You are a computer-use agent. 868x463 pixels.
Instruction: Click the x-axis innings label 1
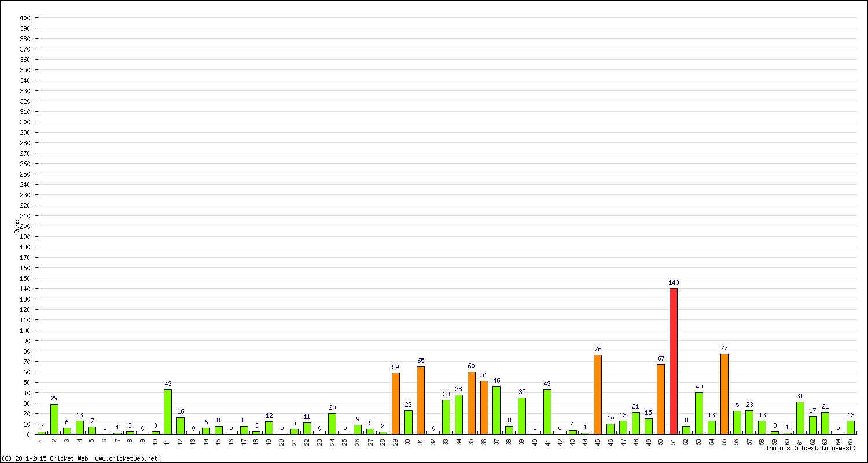42,440
